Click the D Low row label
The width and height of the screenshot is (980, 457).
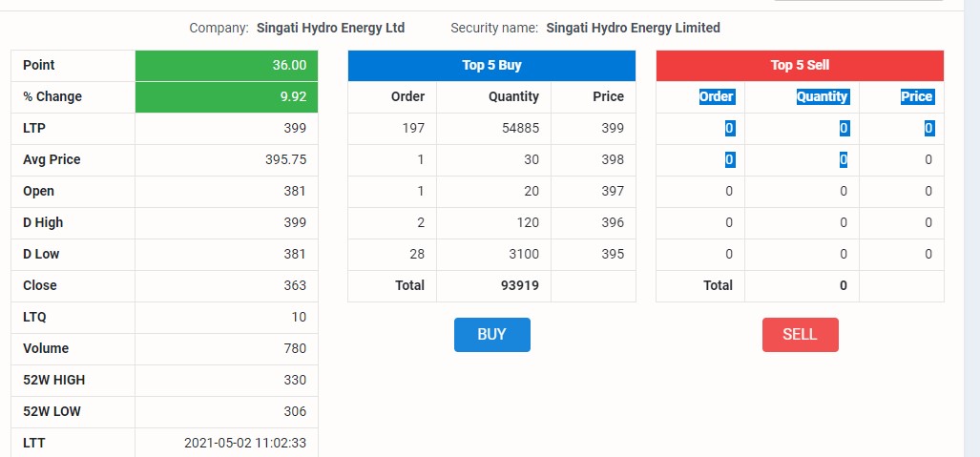[41, 254]
